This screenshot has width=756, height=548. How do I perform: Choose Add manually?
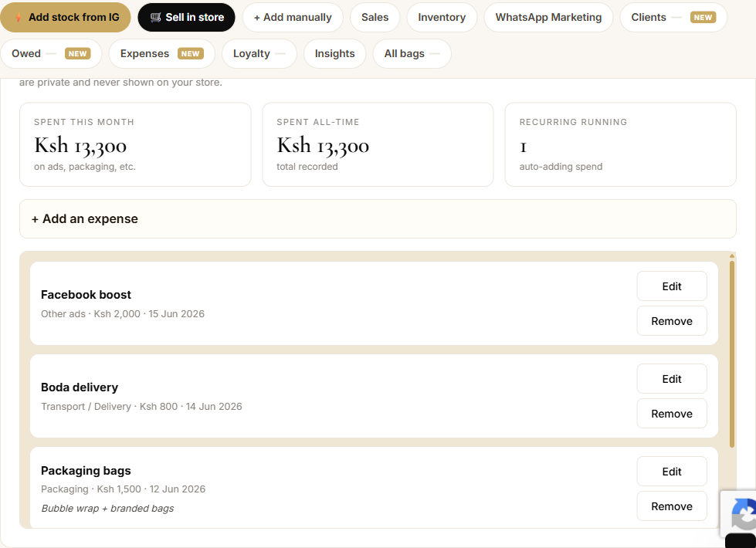(x=293, y=17)
